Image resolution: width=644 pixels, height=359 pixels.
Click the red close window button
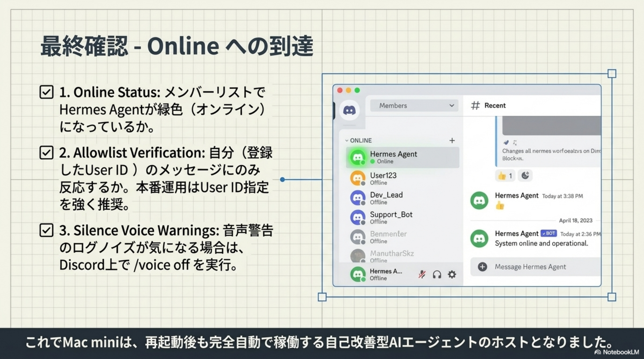340,90
